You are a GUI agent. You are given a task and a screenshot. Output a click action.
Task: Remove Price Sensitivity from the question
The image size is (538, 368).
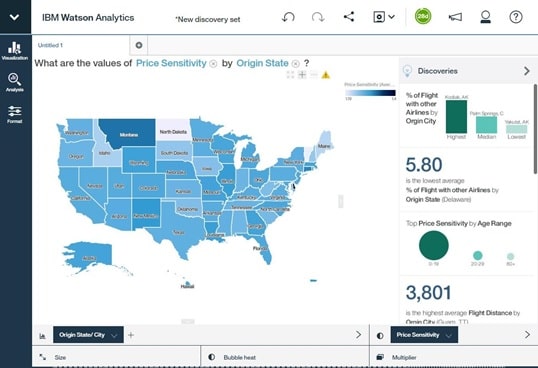click(x=213, y=64)
